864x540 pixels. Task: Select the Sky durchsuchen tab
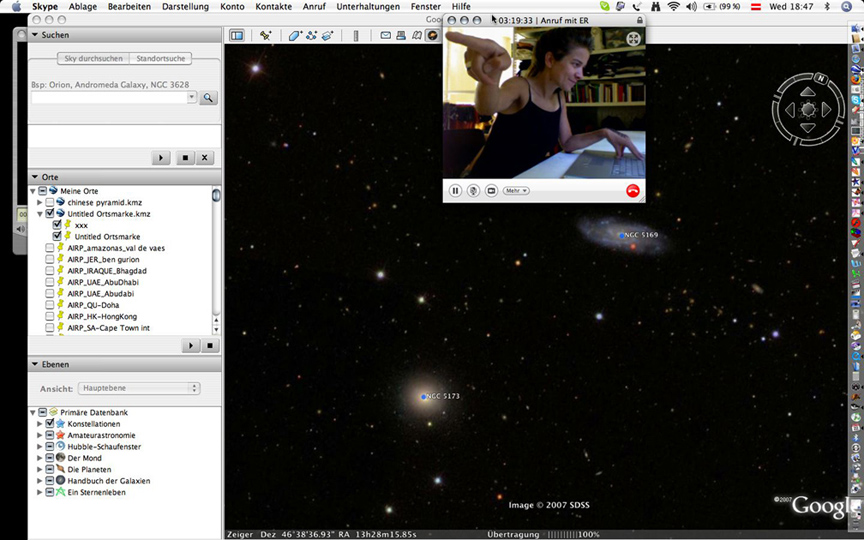[94, 59]
